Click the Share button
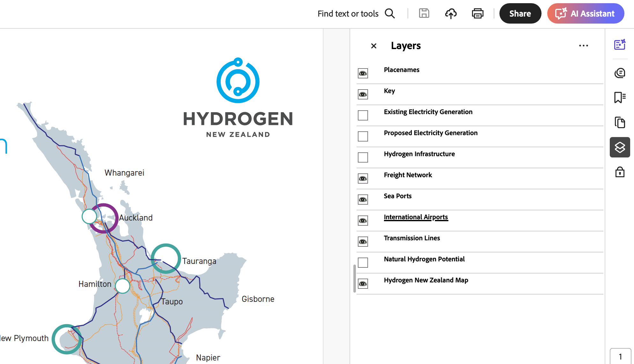This screenshot has width=634, height=364. pos(520,13)
